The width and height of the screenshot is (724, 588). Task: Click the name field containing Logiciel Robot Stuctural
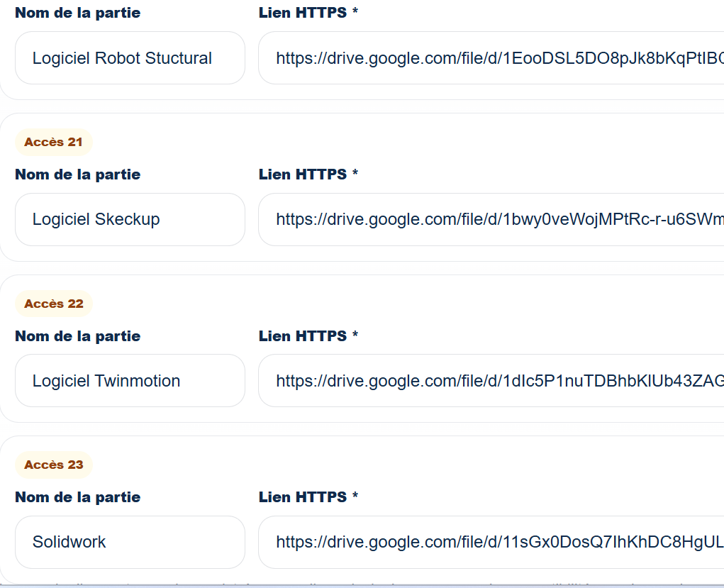pos(130,57)
